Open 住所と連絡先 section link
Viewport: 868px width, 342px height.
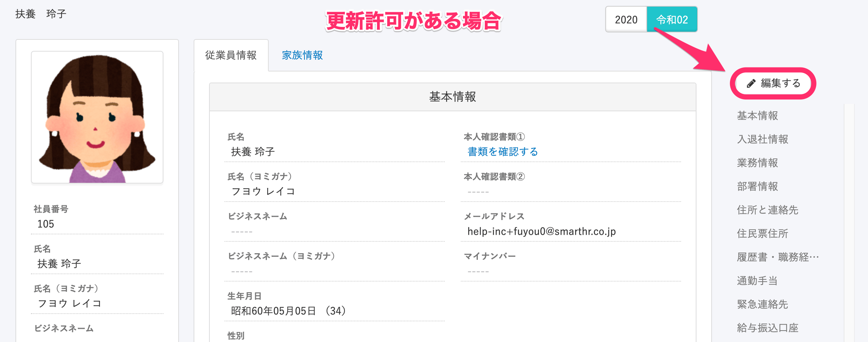[768, 210]
